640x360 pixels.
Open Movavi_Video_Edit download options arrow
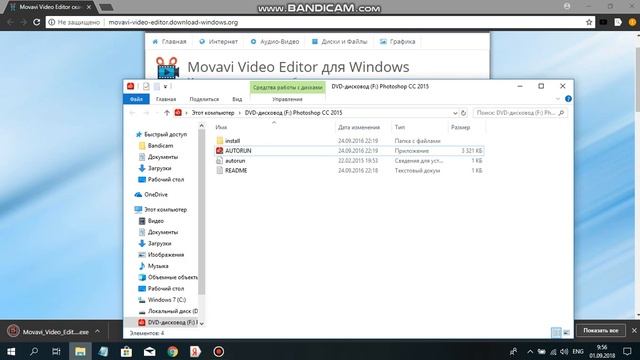(97, 331)
